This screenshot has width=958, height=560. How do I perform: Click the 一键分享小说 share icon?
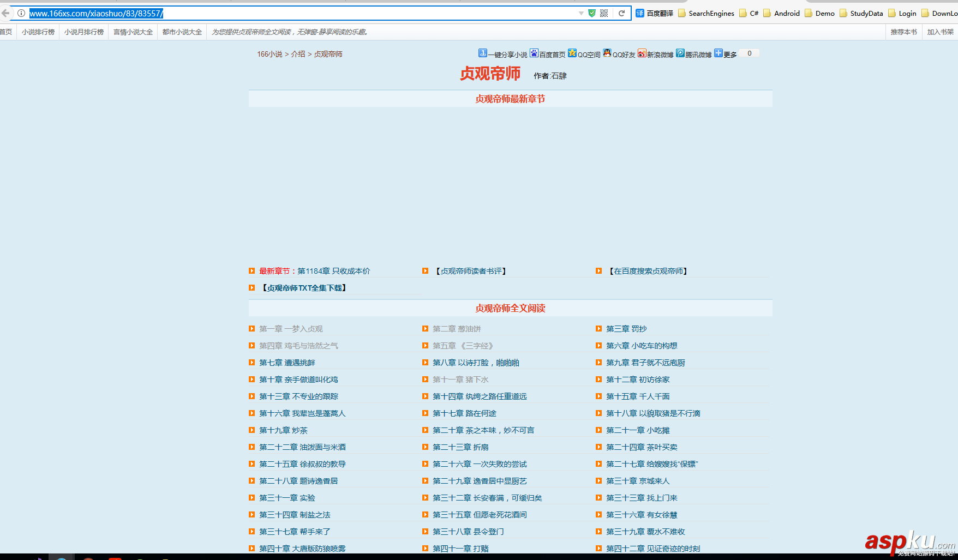(483, 53)
